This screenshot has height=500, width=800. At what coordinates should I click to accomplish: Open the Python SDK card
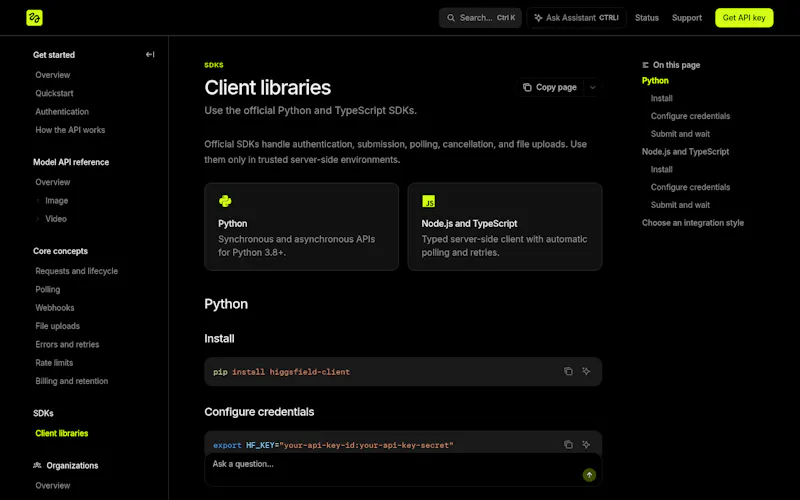click(302, 227)
